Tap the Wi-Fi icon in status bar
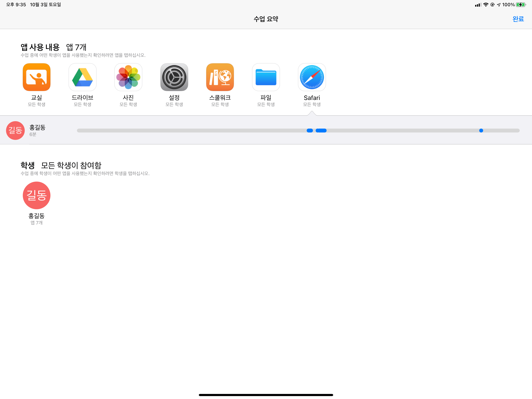The image size is (532, 399). [486, 4]
